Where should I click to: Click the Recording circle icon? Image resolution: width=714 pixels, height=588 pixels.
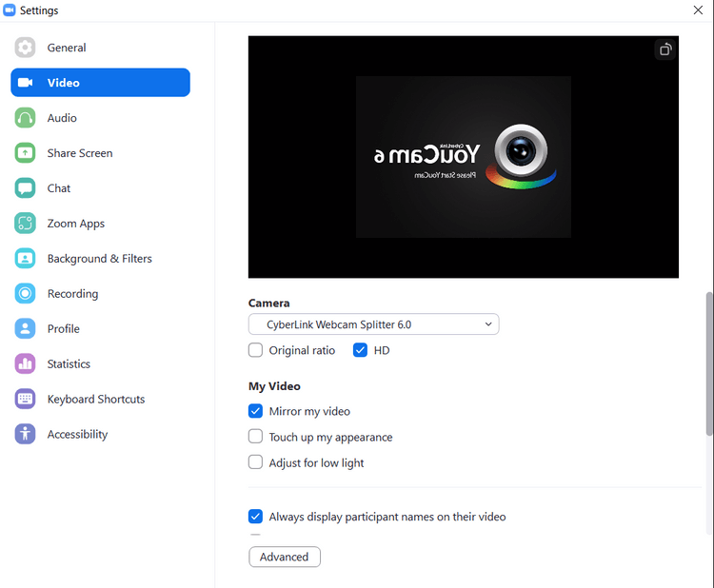(25, 294)
